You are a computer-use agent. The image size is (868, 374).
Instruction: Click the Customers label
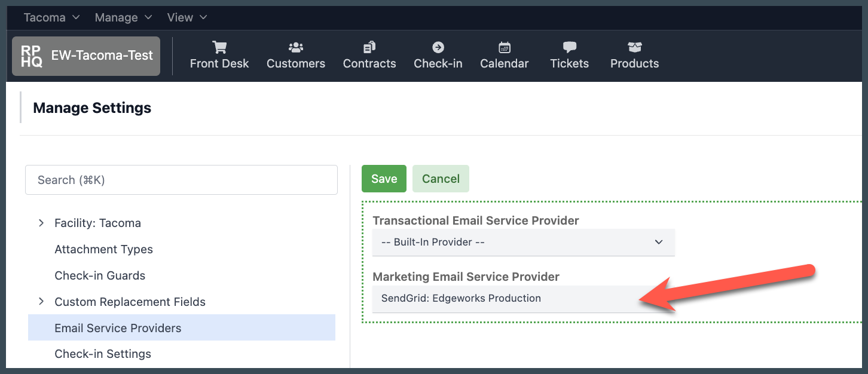click(296, 63)
